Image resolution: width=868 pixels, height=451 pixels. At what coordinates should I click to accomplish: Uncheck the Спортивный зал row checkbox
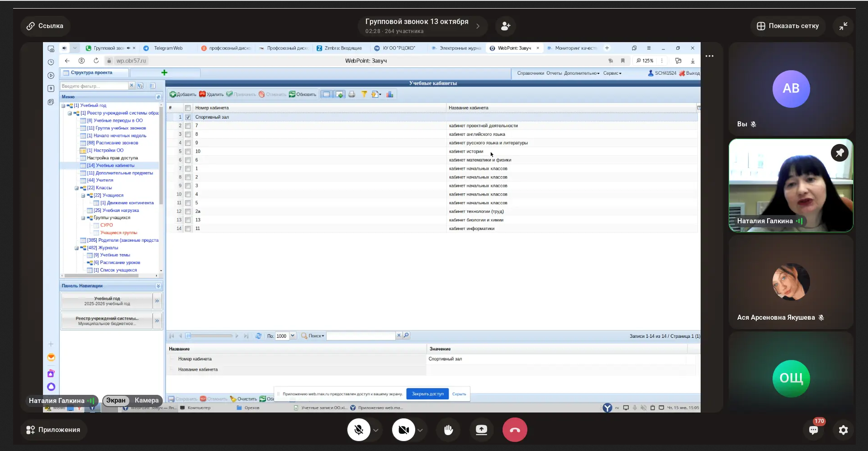pos(188,117)
